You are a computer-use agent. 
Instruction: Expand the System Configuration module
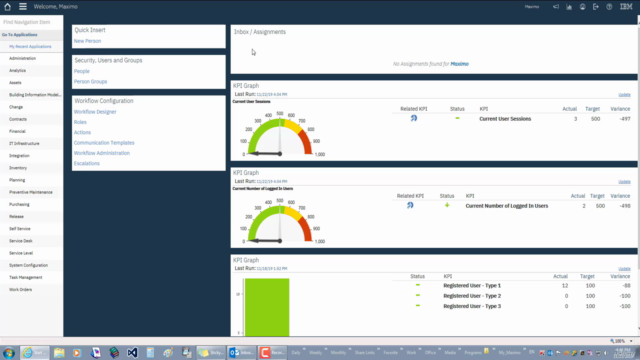click(28, 265)
